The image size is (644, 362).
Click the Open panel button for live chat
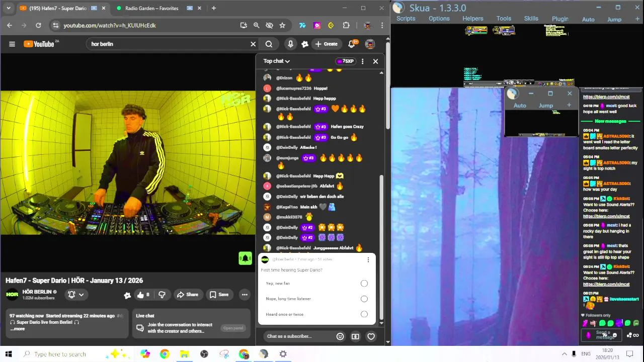tap(233, 328)
